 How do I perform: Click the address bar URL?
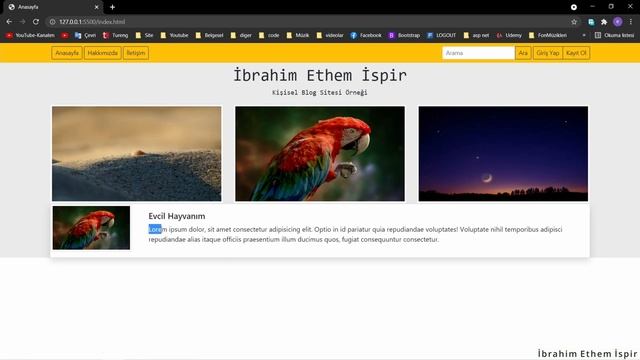92,22
